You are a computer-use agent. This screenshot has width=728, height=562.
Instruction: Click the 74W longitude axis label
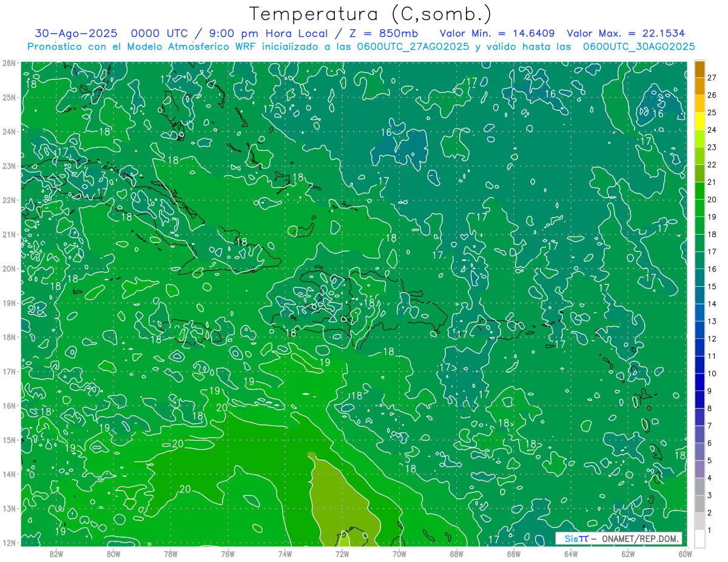[285, 554]
